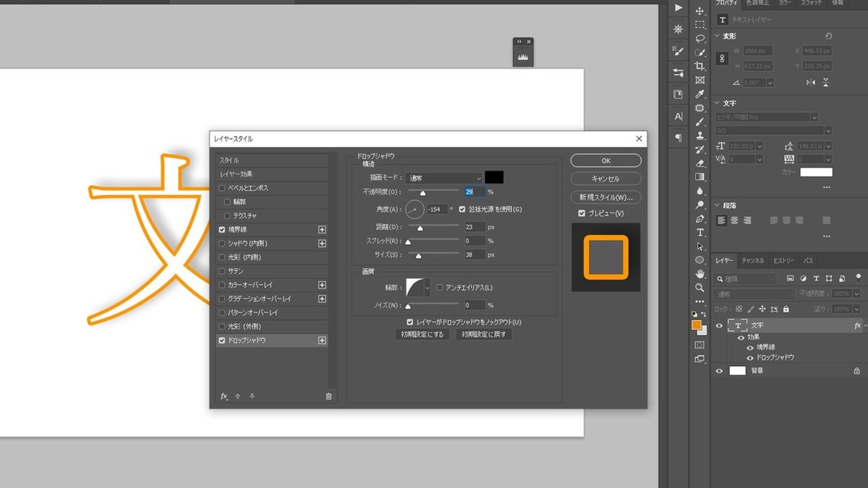Toggle アンチエイリアス checkbox

pyautogui.click(x=440, y=288)
